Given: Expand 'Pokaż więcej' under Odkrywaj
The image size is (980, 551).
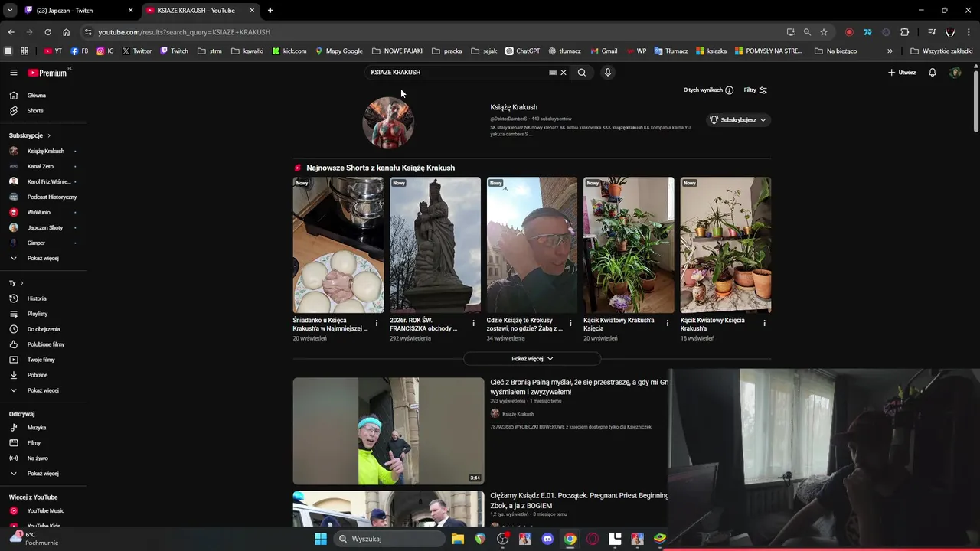Looking at the screenshot, I should click(44, 474).
